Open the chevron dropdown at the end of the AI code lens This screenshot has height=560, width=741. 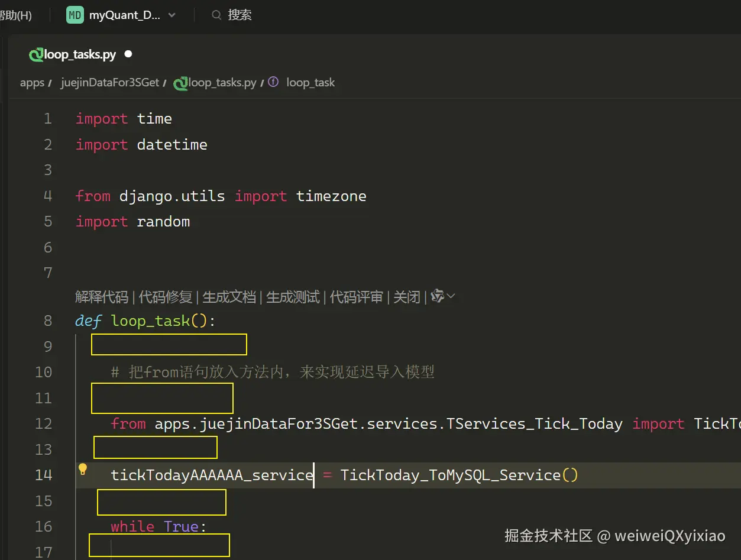point(449,296)
